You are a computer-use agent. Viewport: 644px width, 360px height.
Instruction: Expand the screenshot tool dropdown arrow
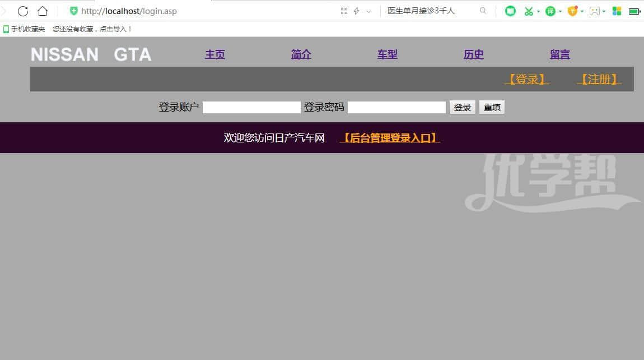pyautogui.click(x=538, y=11)
